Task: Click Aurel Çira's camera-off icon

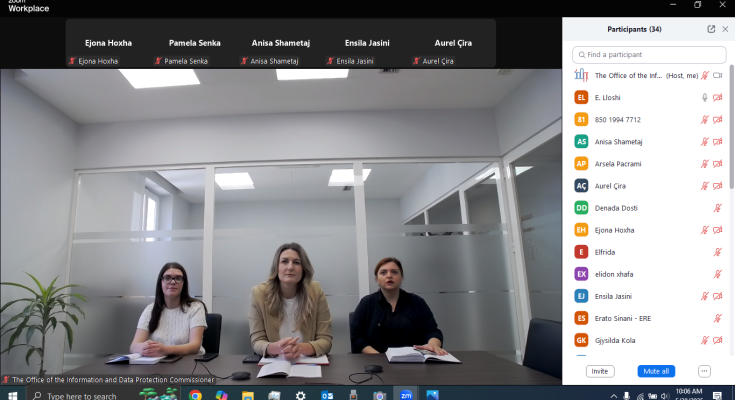Action: (x=717, y=185)
